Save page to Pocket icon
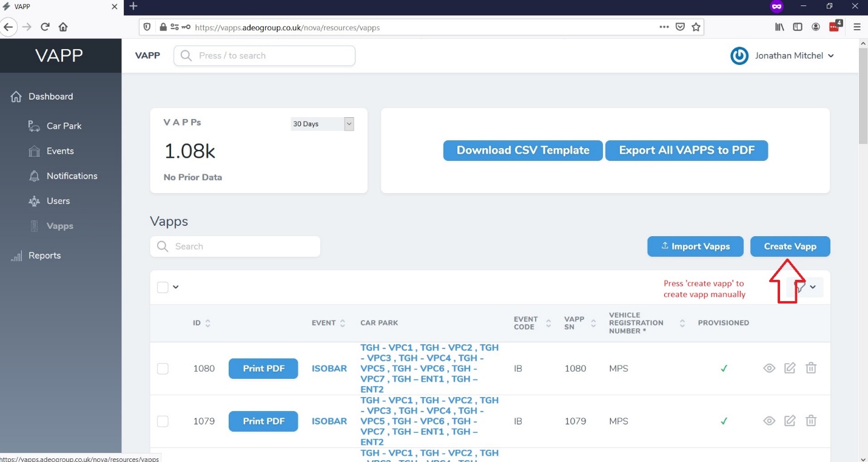Screen dimensions: 868x462 pos(681,27)
